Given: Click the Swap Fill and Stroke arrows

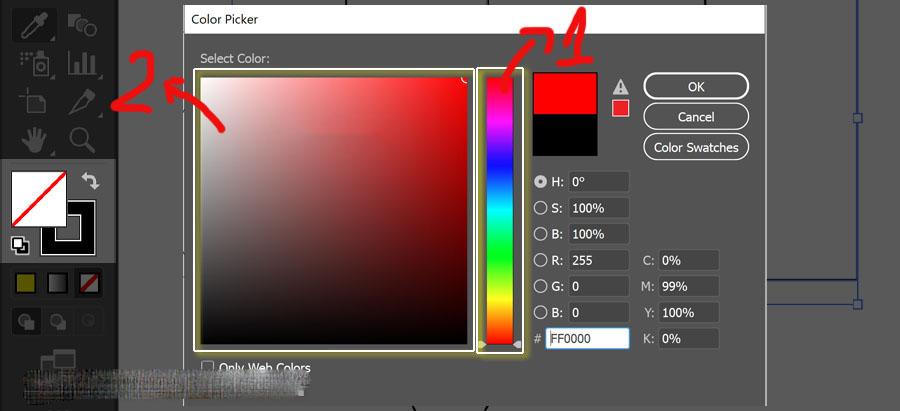Looking at the screenshot, I should pyautogui.click(x=90, y=181).
